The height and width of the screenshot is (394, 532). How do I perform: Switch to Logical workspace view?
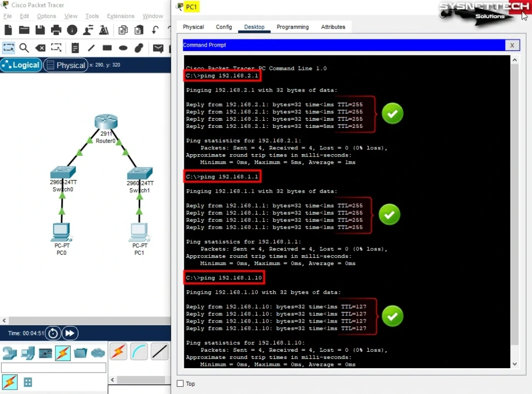tap(21, 65)
